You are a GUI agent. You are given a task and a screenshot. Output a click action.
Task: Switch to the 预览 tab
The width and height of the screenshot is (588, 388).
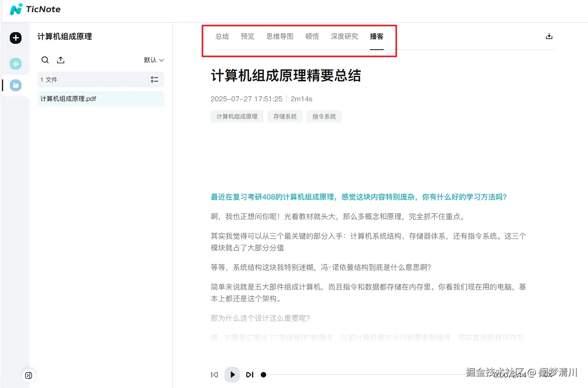[x=247, y=36]
